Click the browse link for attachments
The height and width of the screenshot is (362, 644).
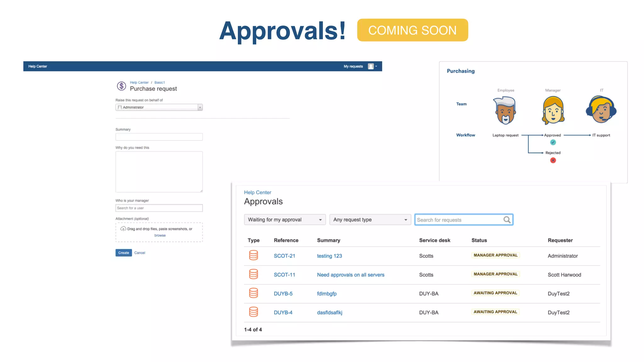point(160,235)
